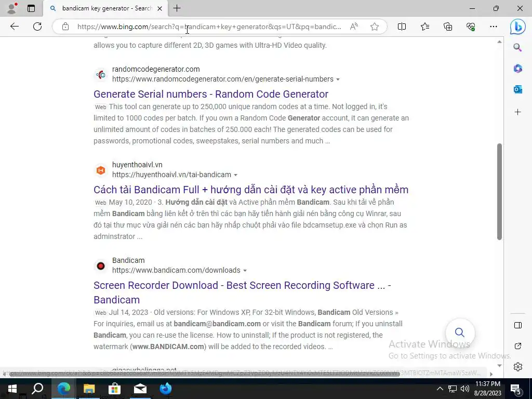This screenshot has width=532, height=399.
Task: Click Bandicam red dot favicon
Action: coord(101,265)
